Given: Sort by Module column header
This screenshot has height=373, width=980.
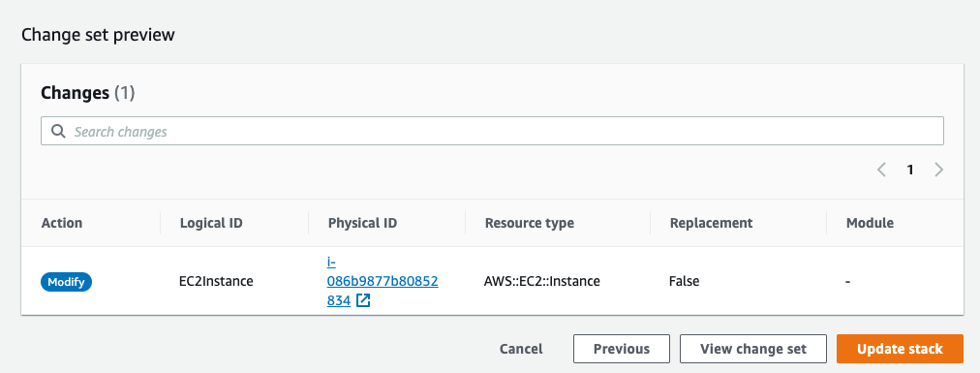Looking at the screenshot, I should click(870, 223).
